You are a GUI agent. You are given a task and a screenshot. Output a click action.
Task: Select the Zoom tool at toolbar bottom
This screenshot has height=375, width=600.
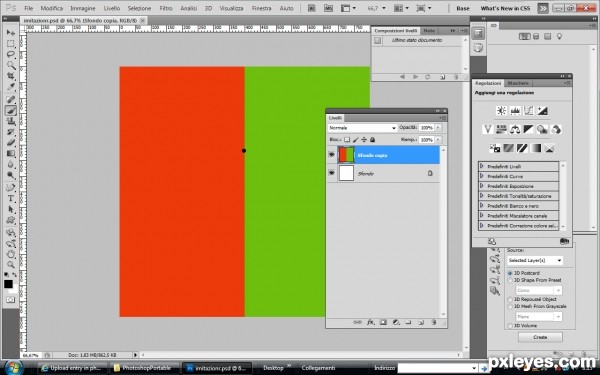click(x=11, y=265)
